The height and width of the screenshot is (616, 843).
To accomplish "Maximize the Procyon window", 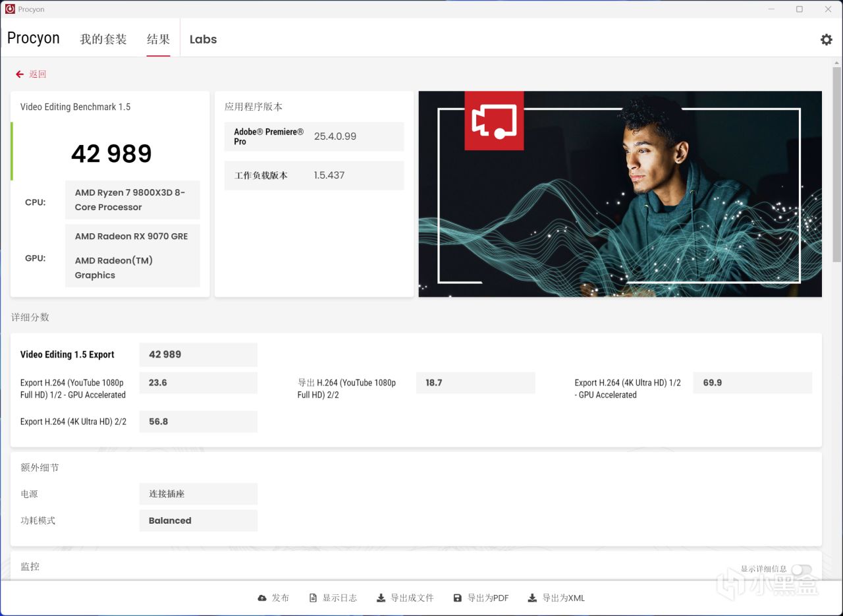I will 800,9.
